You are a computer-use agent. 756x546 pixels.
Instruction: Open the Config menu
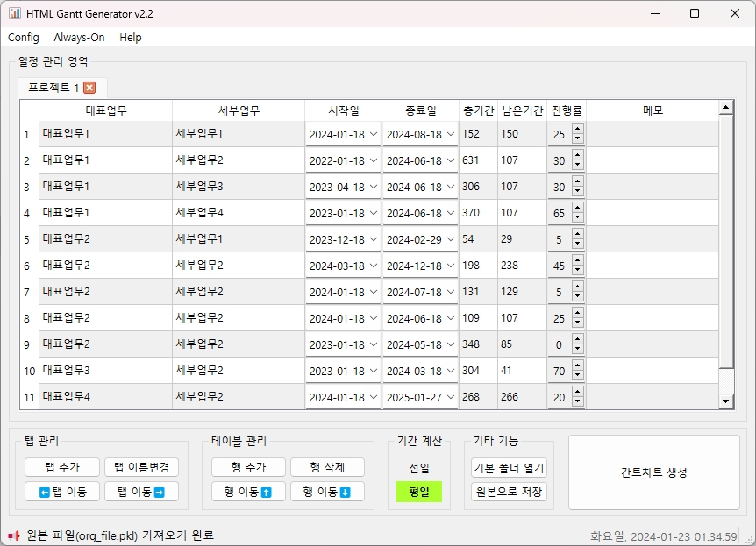(24, 38)
